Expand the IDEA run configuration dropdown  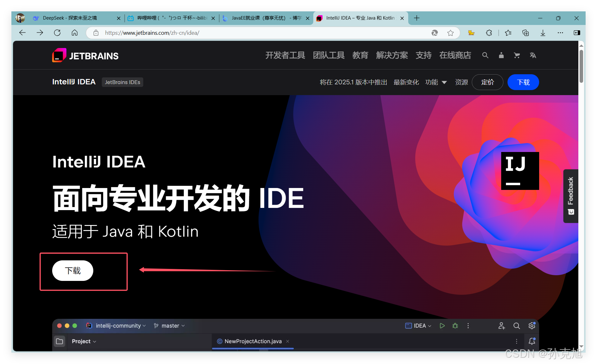(x=418, y=326)
